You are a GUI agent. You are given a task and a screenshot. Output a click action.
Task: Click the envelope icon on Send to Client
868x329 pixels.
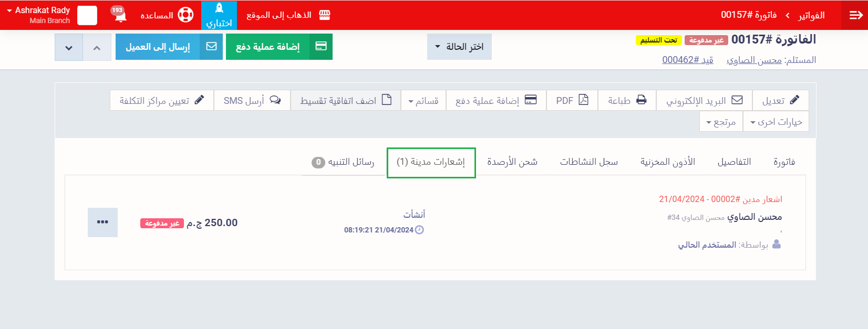click(211, 47)
